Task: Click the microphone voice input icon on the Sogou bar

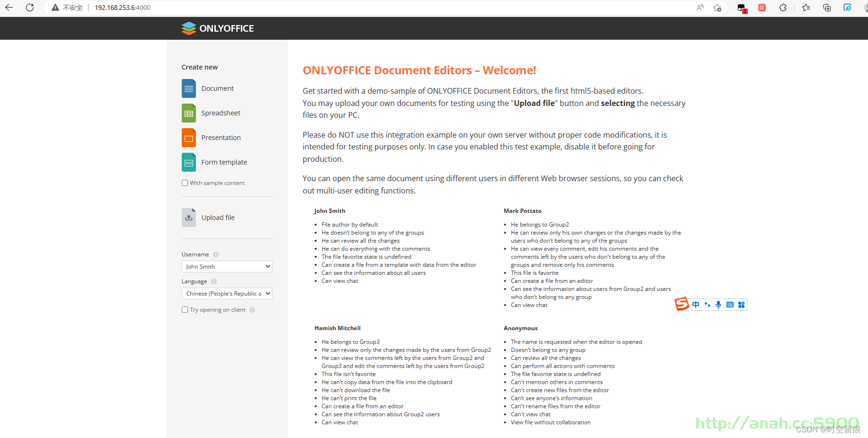Action: click(x=718, y=305)
